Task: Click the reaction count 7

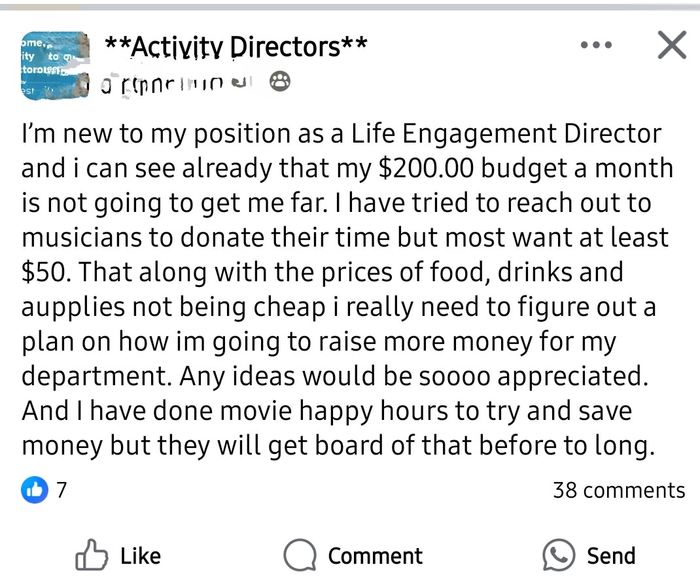Action: 61,490
